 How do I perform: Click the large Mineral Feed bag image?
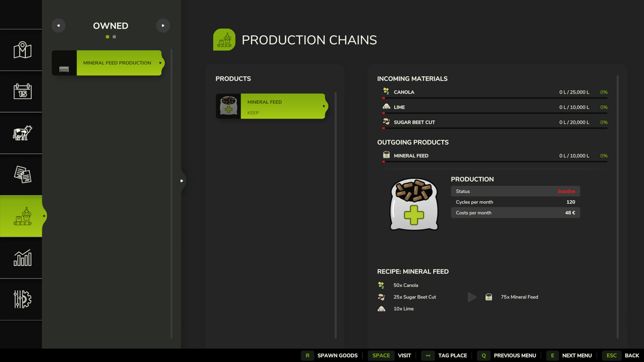pos(413,204)
